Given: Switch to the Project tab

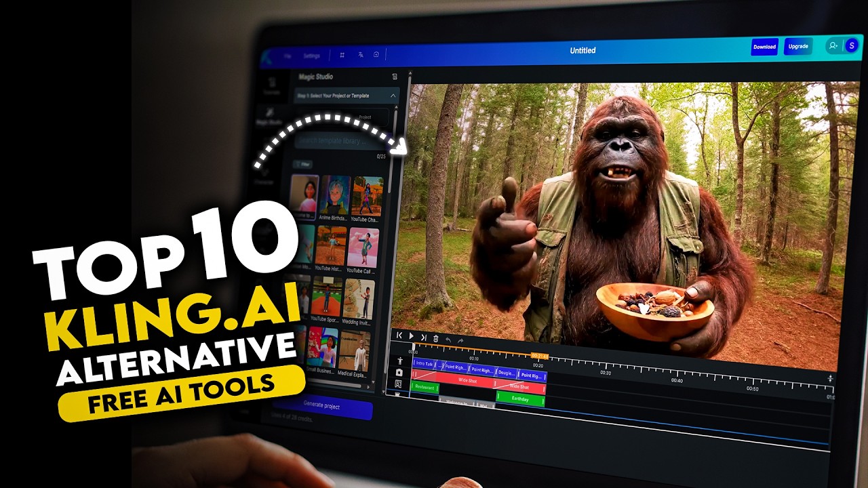Looking at the screenshot, I should (365, 117).
